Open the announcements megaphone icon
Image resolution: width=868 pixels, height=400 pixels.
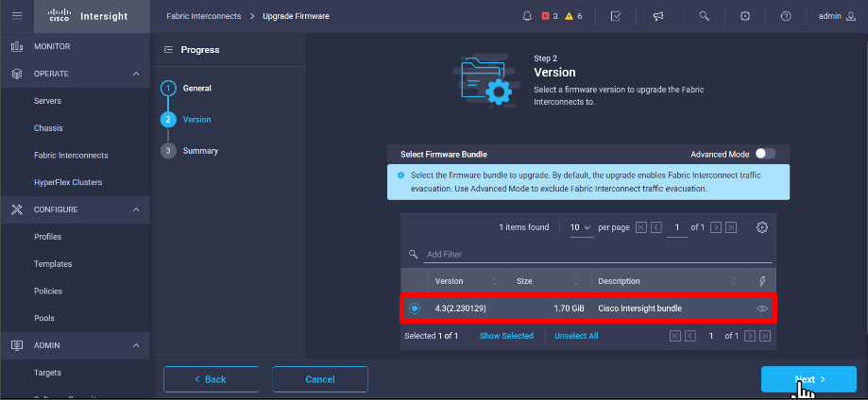click(x=658, y=16)
